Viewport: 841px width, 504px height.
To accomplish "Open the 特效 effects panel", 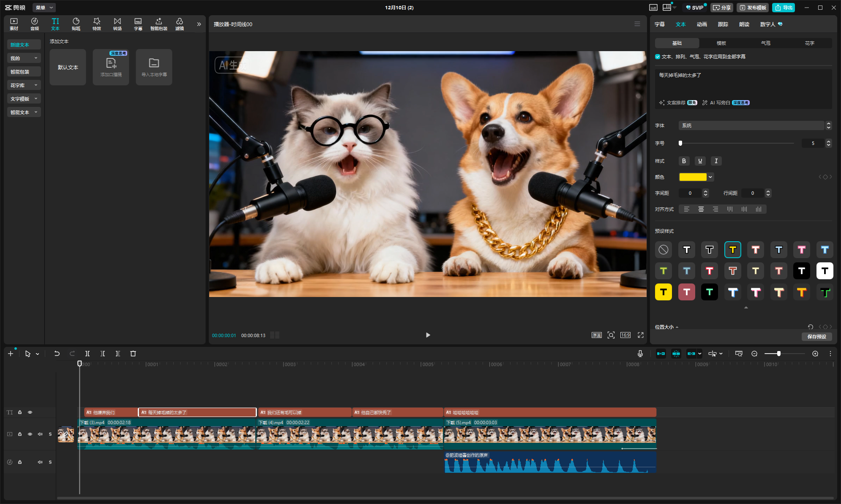I will pos(97,24).
